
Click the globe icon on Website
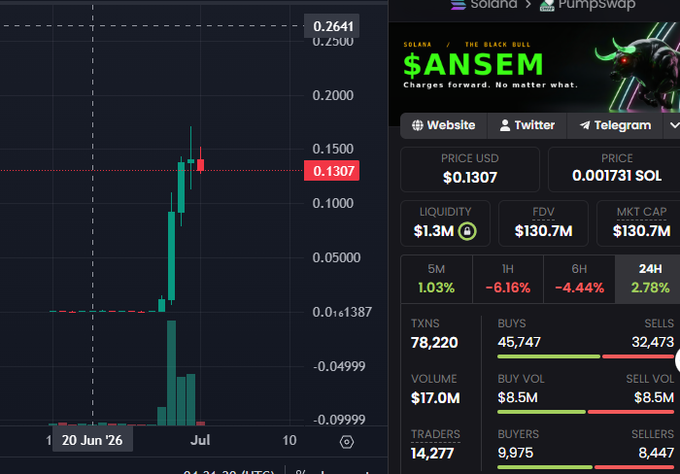(417, 125)
